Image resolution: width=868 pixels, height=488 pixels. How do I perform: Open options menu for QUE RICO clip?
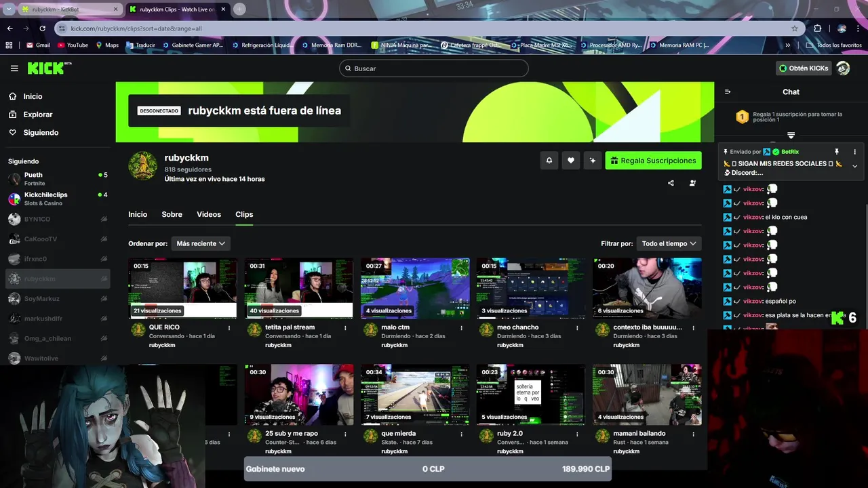(x=229, y=327)
